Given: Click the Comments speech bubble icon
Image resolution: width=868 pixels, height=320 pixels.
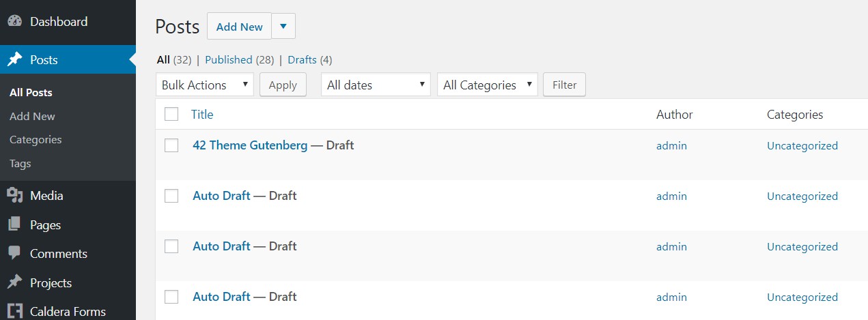Looking at the screenshot, I should click(x=14, y=253).
